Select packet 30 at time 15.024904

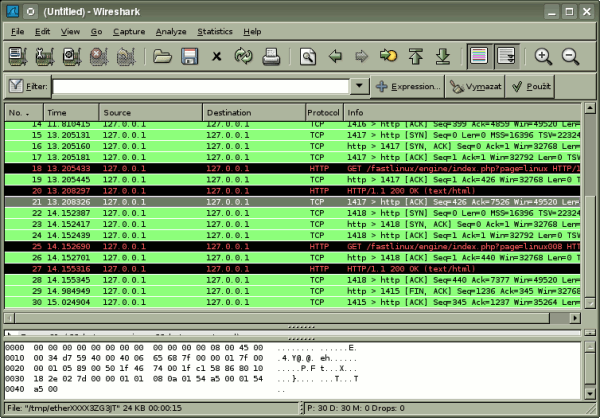[292, 302]
